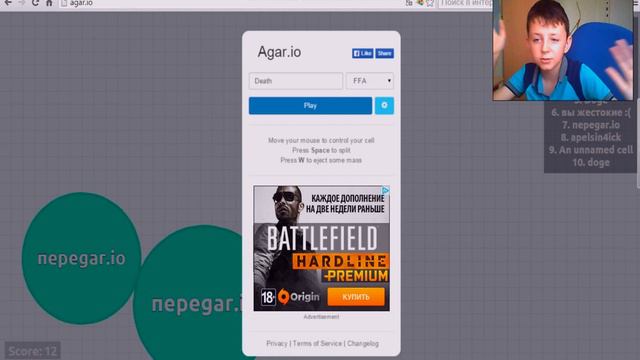Click the Origin logo in the ad
Viewport: 640px width, 360px height.
coord(299,297)
